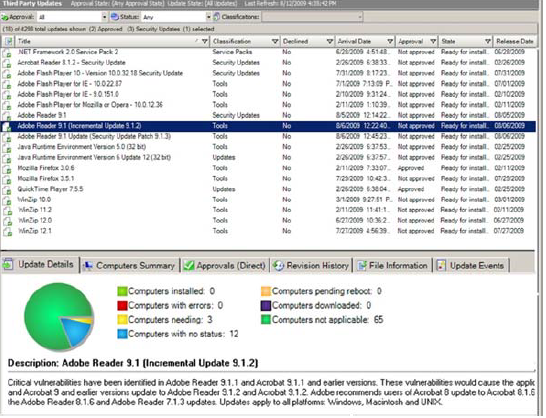The width and height of the screenshot is (546, 418).
Task: Sort by the Classification column header
Action: click(x=232, y=41)
